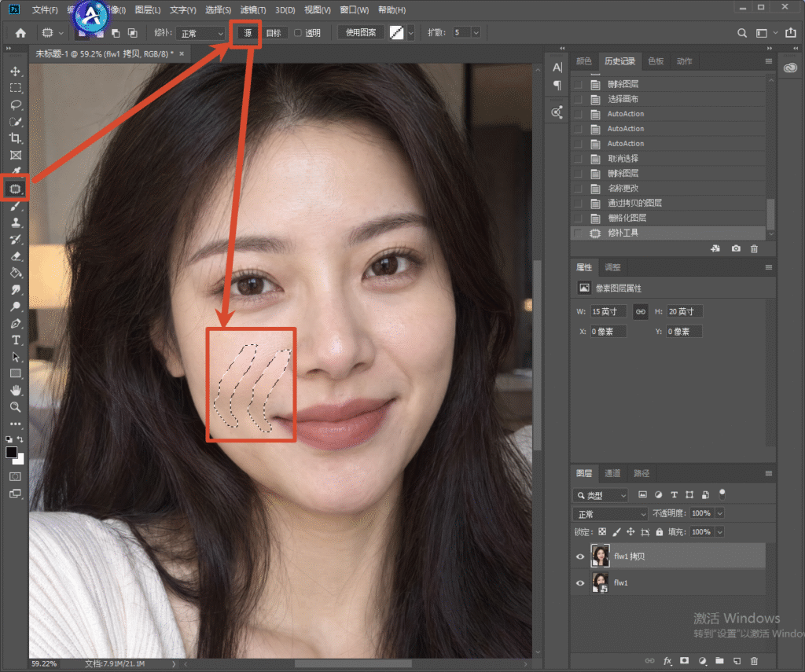Click the foreground color swatch

[11, 452]
